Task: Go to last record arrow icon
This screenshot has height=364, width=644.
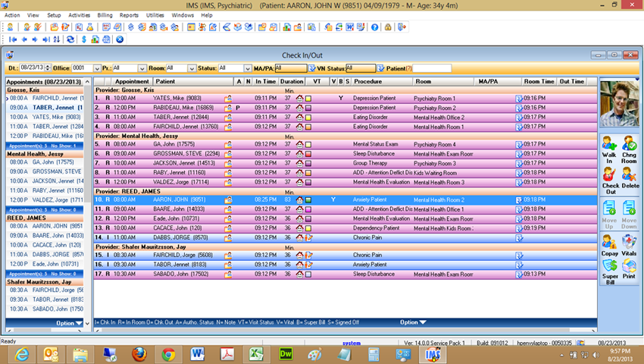Action: 46,39
